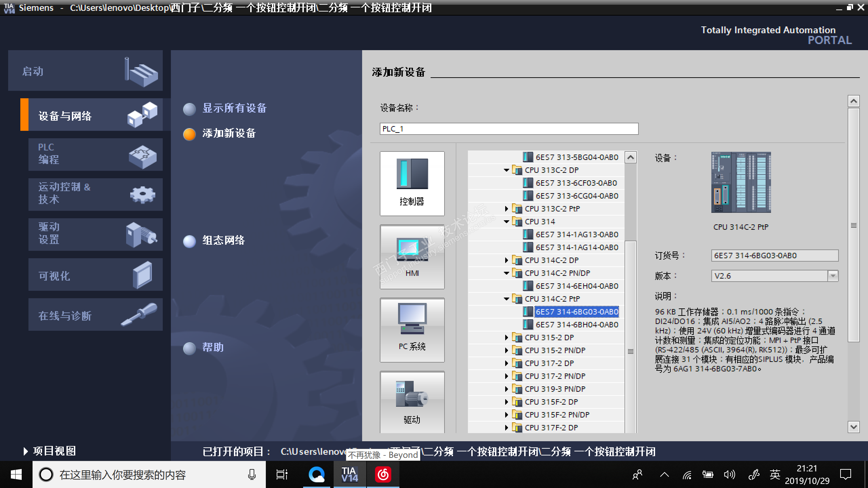Collapse the CPU 314C-2 PtP folder

coord(507,299)
